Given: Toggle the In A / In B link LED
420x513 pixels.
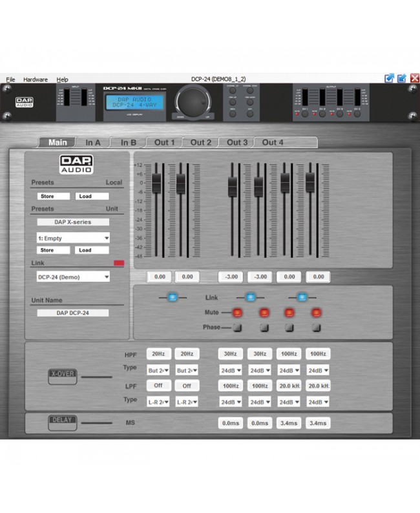Looking at the screenshot, I should pyautogui.click(x=173, y=297).
